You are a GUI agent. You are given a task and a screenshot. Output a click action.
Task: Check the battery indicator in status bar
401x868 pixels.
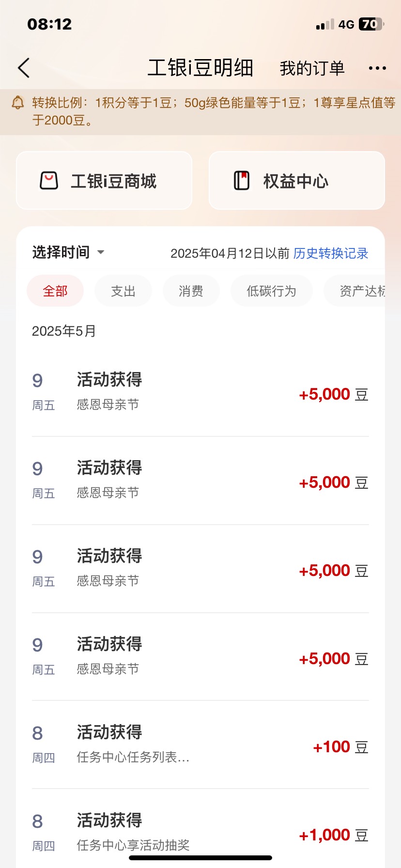click(x=371, y=24)
